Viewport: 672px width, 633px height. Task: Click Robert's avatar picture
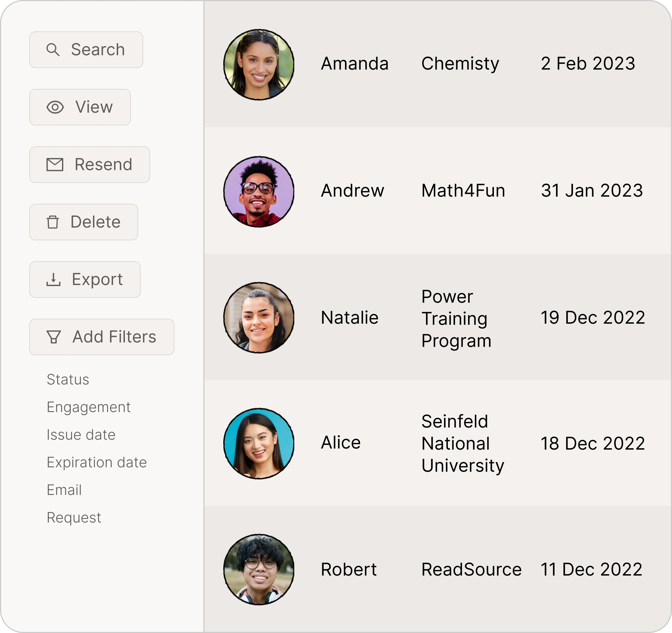(x=259, y=569)
